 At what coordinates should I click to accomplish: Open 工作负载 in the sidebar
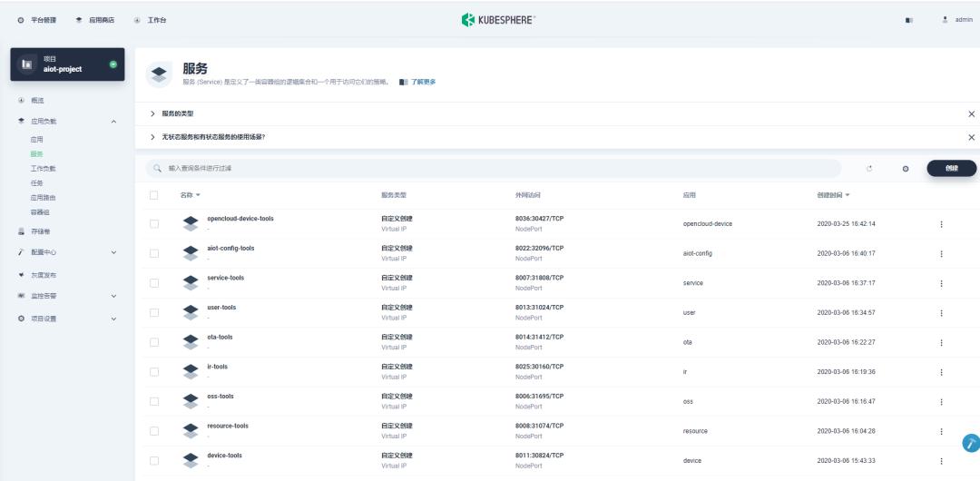pos(44,168)
